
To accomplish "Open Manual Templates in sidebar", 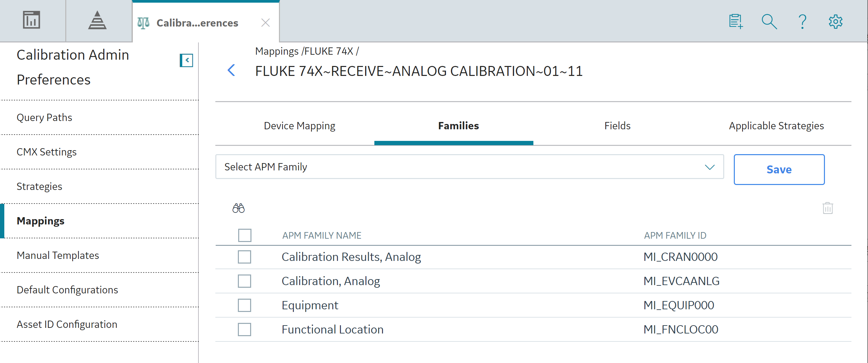I will pos(58,255).
